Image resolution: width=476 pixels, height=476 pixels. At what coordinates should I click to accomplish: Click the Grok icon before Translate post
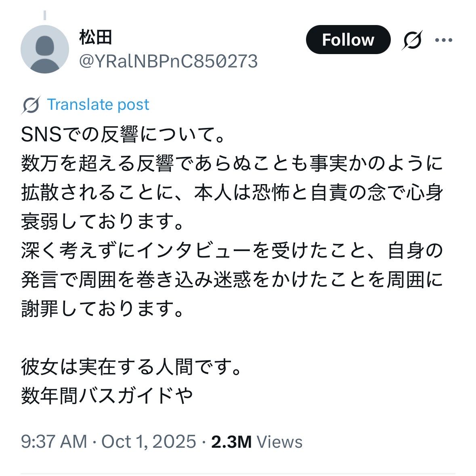tap(31, 105)
